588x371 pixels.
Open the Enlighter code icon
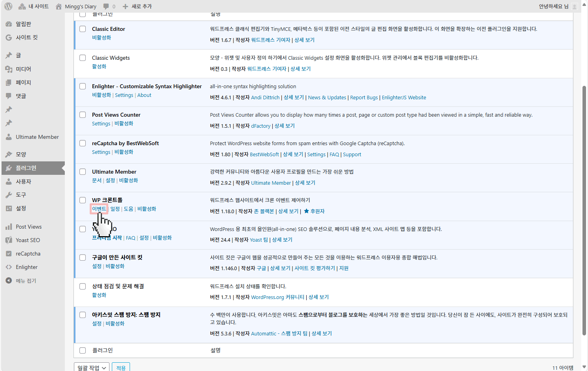[9, 267]
